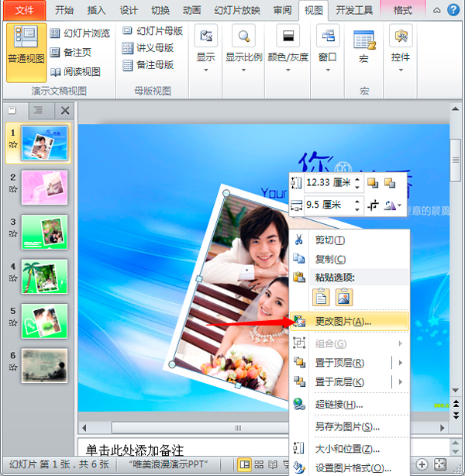The height and width of the screenshot is (476, 465).
Task: Click Slide Sorter button in status bar
Action: (x=259, y=464)
